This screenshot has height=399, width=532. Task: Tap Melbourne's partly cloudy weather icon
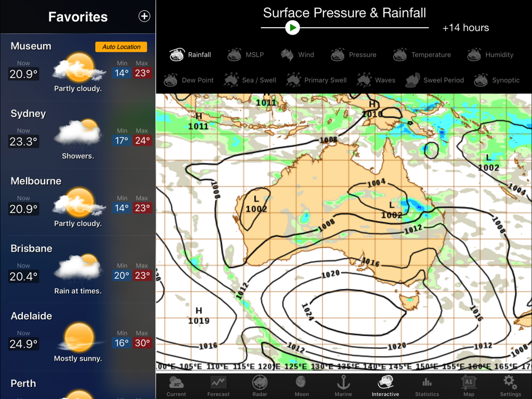pyautogui.click(x=79, y=203)
